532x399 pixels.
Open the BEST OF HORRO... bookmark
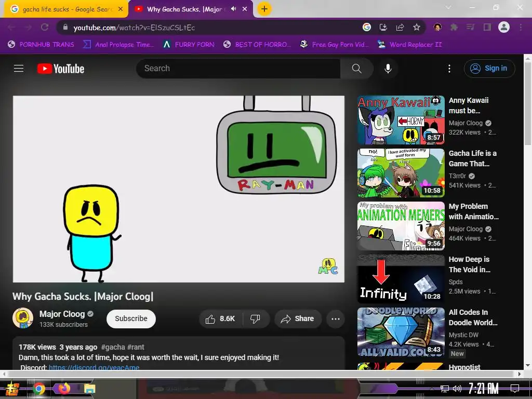(x=257, y=45)
